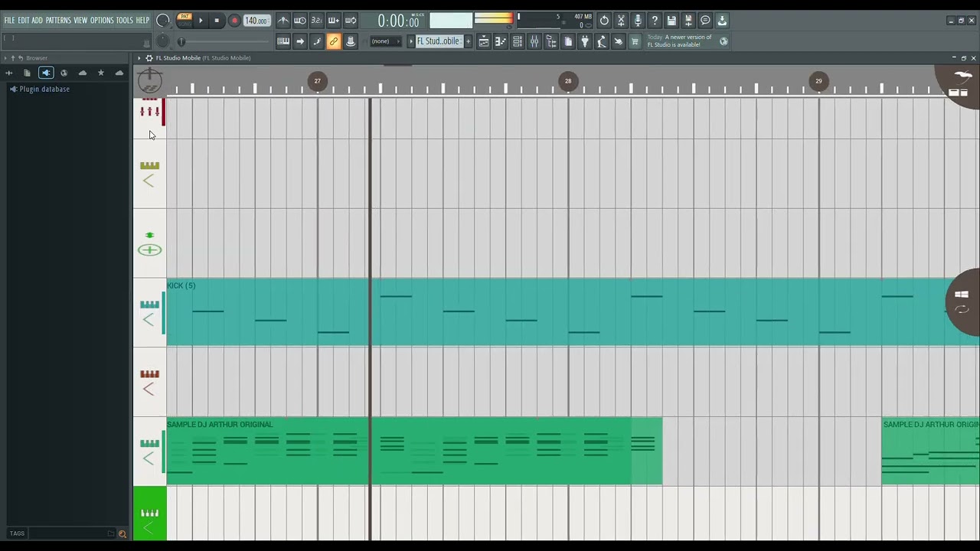The image size is (980, 551).
Task: Open the OPTIONS menu
Action: click(x=102, y=20)
